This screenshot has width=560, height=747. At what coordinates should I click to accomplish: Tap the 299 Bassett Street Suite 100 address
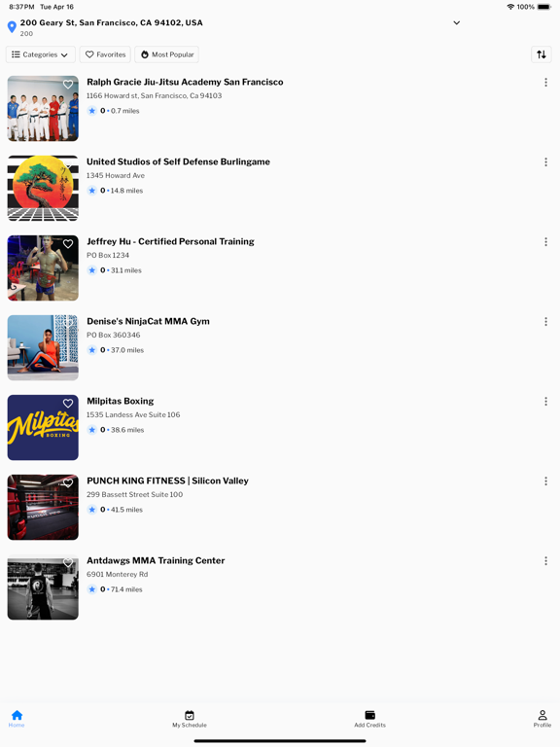pos(135,494)
